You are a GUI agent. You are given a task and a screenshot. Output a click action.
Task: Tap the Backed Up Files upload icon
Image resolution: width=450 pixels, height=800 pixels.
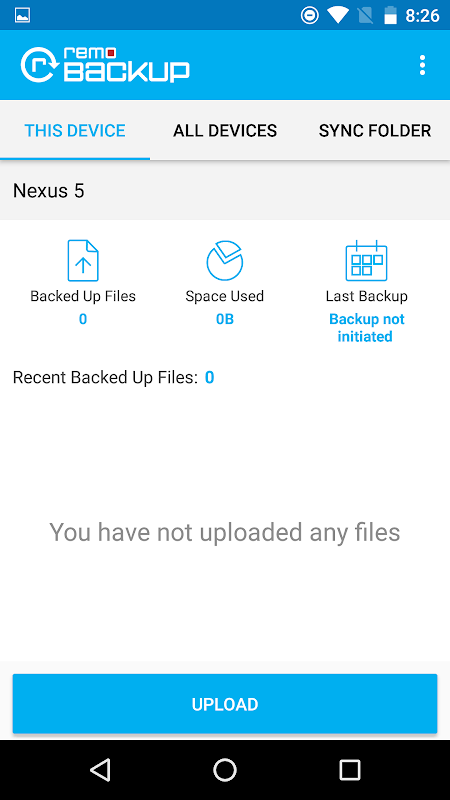[x=83, y=261]
